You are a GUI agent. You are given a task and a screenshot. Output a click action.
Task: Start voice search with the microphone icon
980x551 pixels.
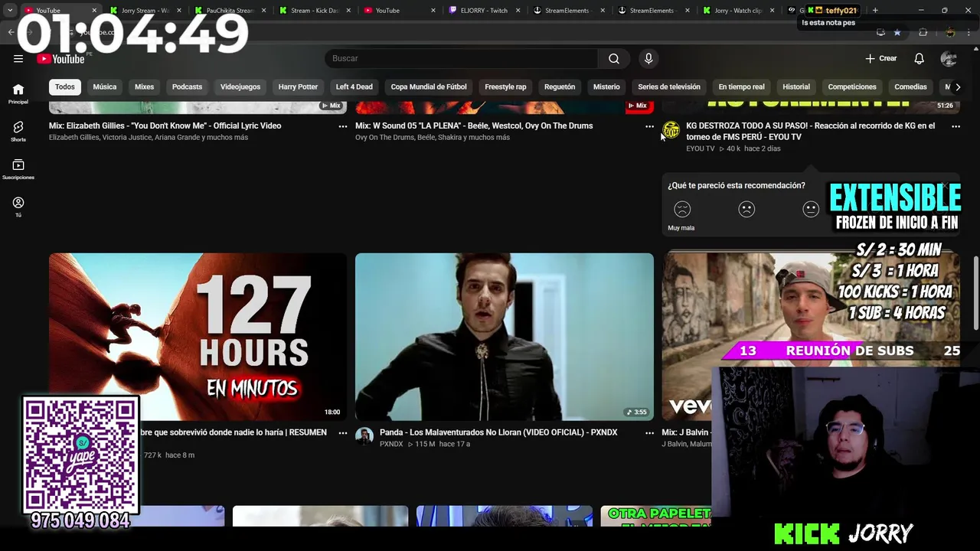[x=648, y=58]
